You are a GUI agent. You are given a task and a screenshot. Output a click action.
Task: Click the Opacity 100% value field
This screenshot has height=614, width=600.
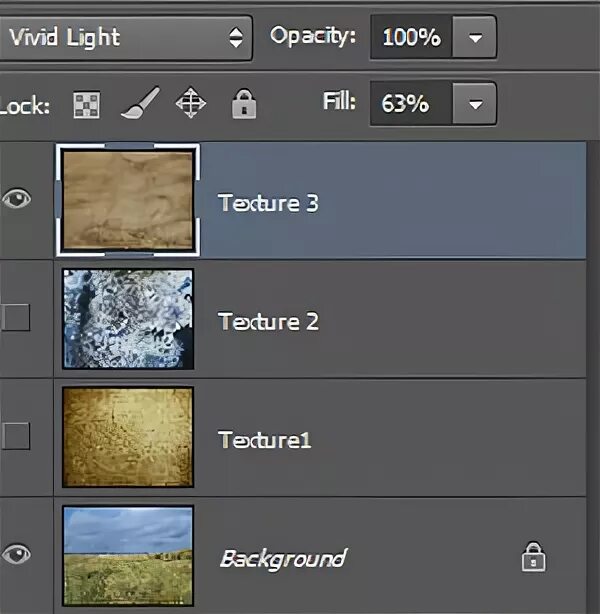[x=412, y=39]
